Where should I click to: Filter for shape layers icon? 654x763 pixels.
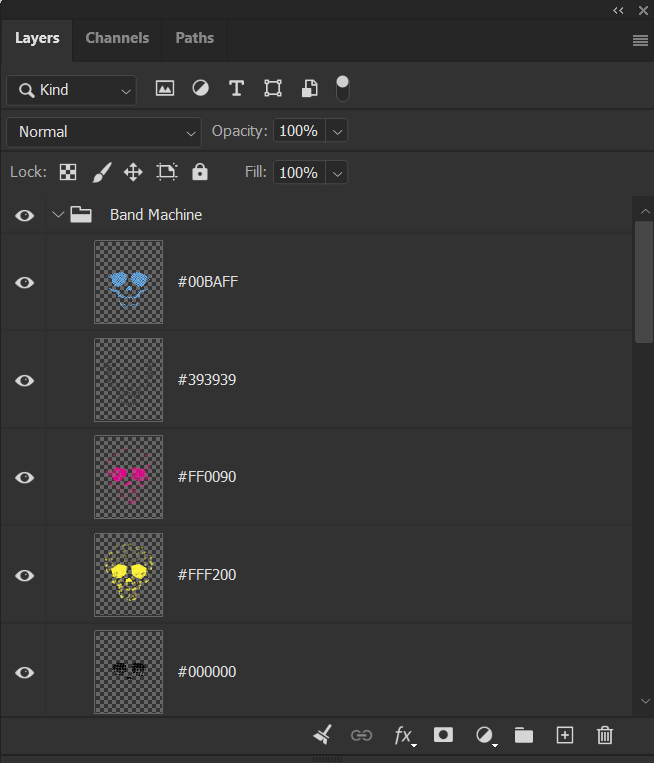tap(273, 88)
